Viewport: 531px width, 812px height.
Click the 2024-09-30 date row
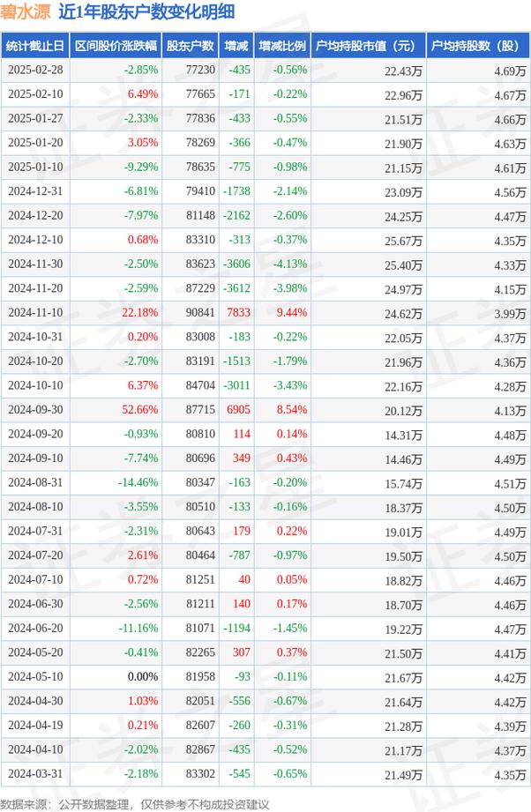coord(36,409)
